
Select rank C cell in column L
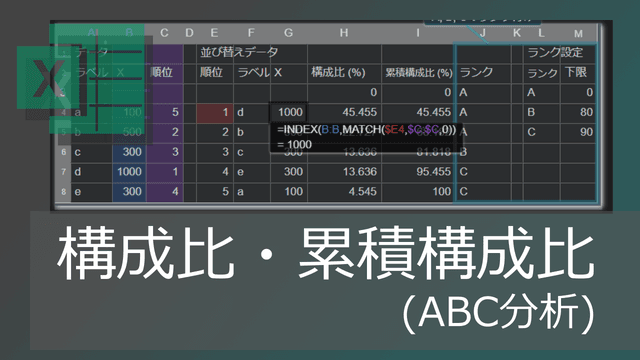[x=542, y=132]
